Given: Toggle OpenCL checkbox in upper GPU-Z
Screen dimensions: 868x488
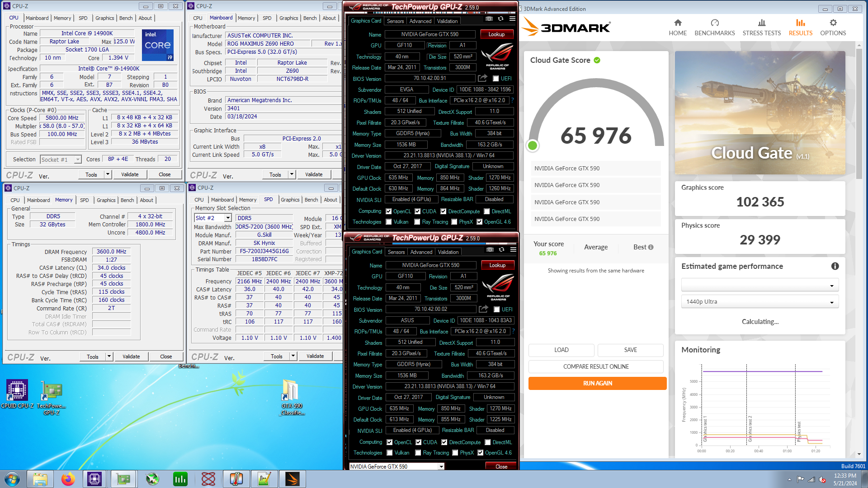Looking at the screenshot, I should (388, 211).
